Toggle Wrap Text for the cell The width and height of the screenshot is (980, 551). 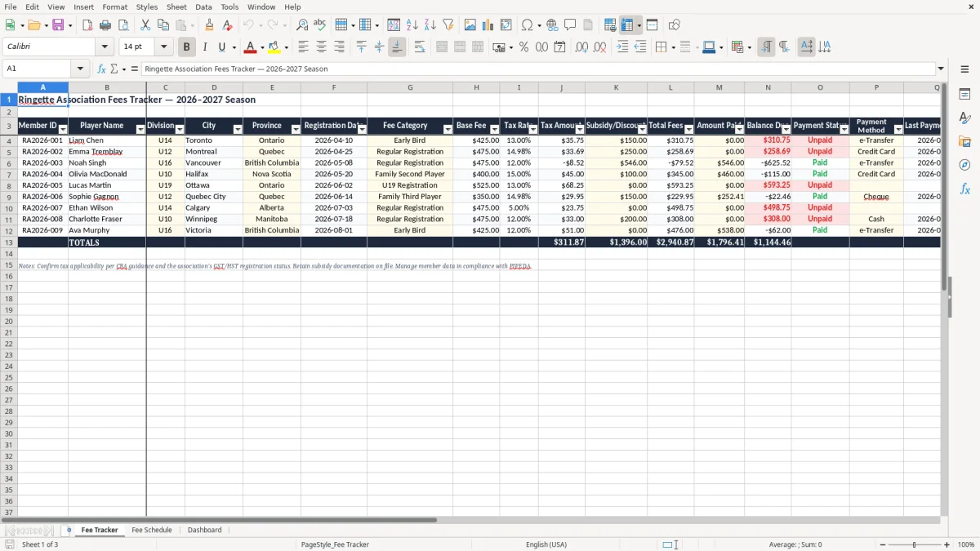click(x=420, y=47)
